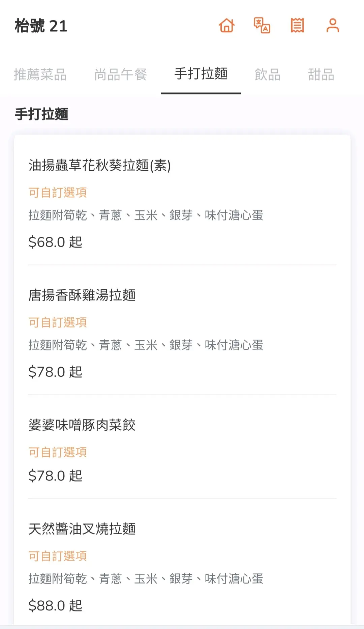Tap 可自訂選項 under 婆婆味噌豚肉菜餃
364x629 pixels.
[x=58, y=452]
